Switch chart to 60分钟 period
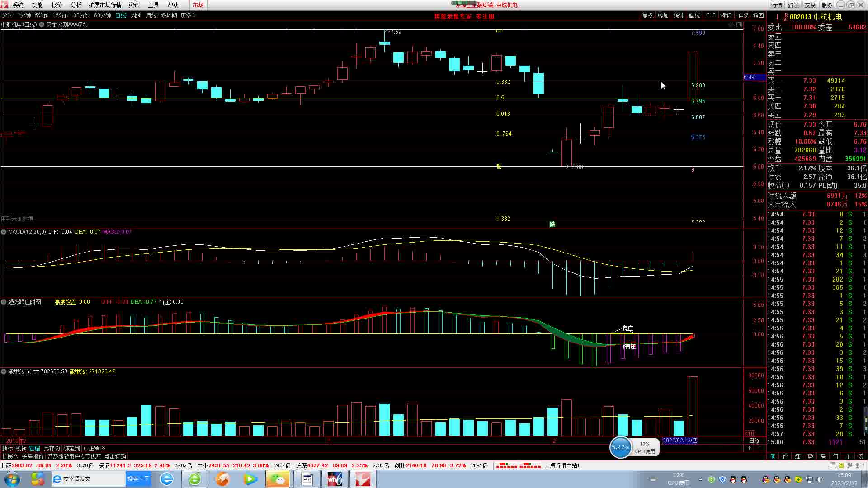 click(x=102, y=15)
